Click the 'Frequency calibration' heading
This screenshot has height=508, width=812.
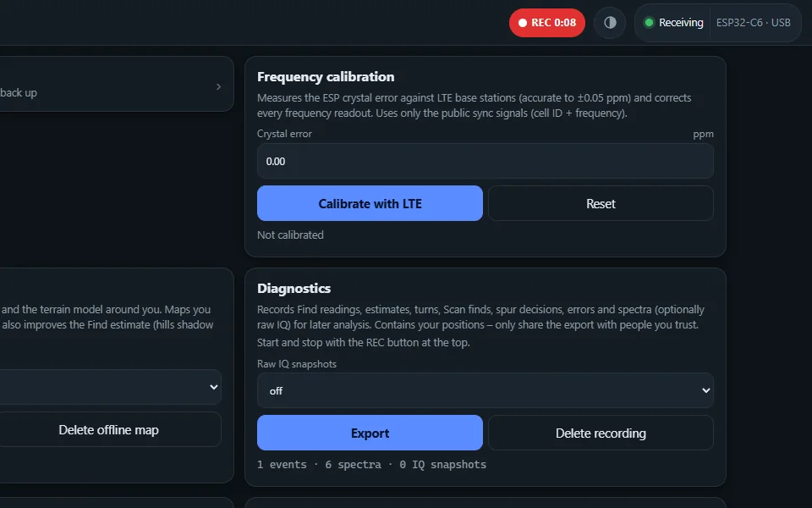pos(326,77)
